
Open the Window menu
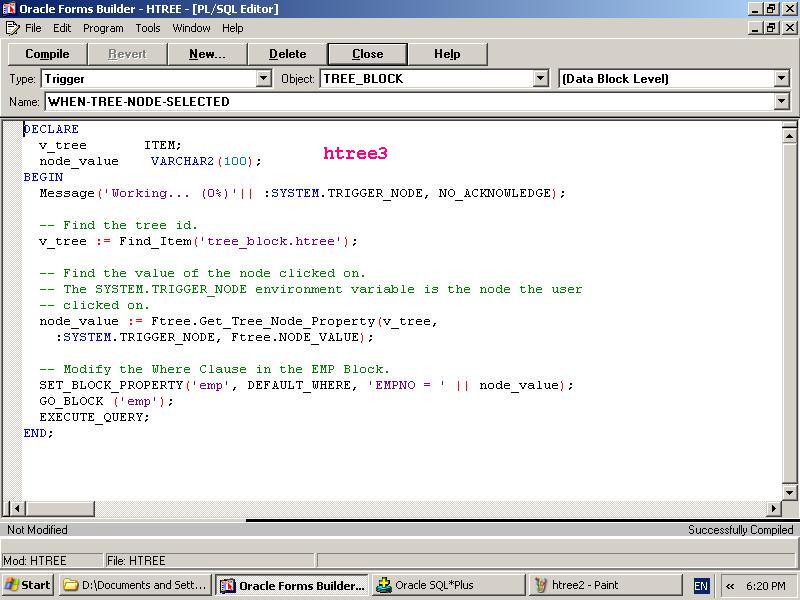pos(191,28)
